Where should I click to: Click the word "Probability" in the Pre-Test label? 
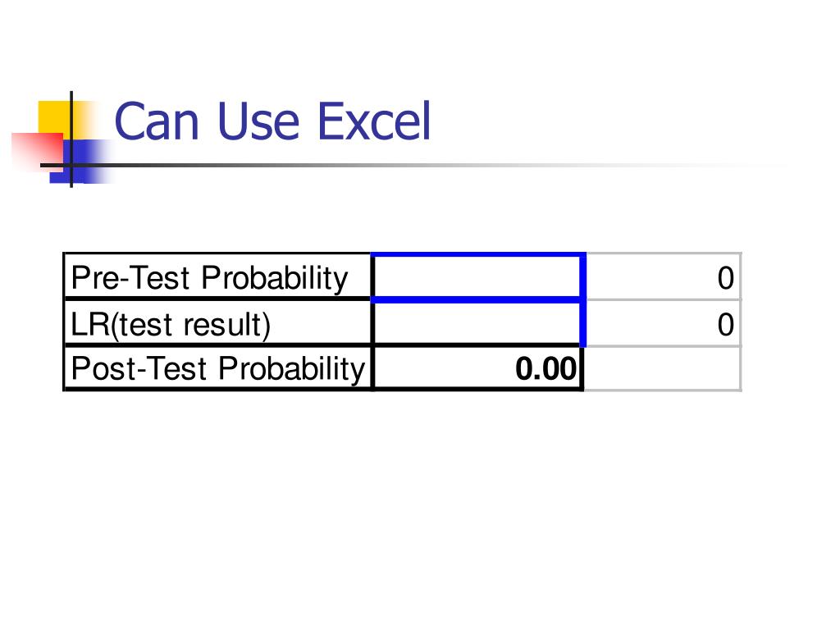coord(274,279)
